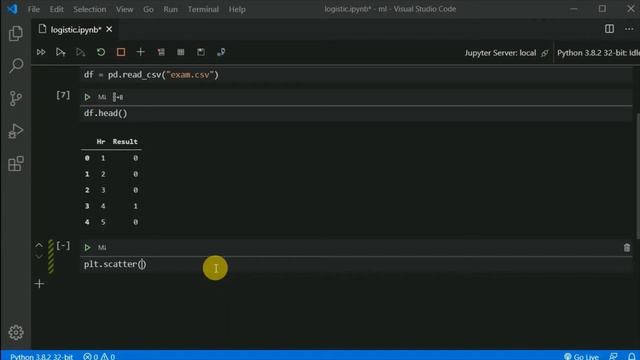Export the notebook using toolbar icon
640x360 pixels.
coord(221,52)
